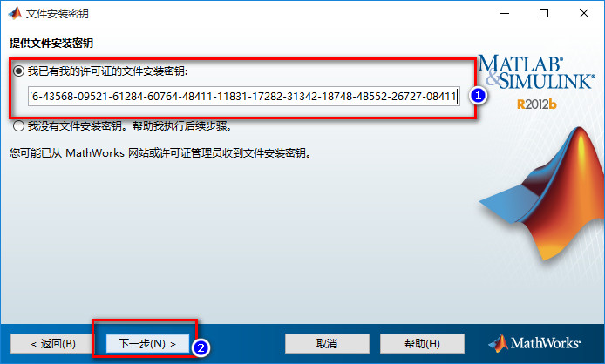Open help via 帮助(H) button
Image resolution: width=605 pixels, height=364 pixels.
point(422,343)
